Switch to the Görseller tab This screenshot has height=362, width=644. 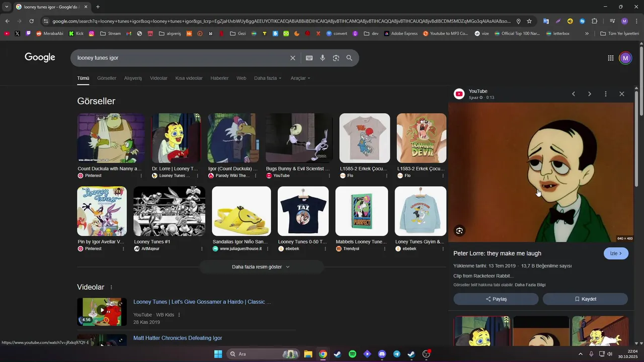(107, 78)
